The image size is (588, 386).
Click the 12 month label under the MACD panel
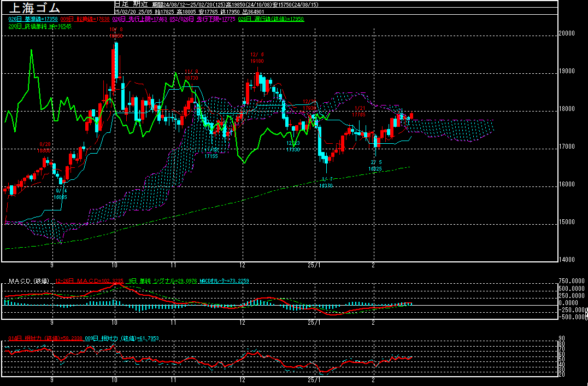[243, 323]
